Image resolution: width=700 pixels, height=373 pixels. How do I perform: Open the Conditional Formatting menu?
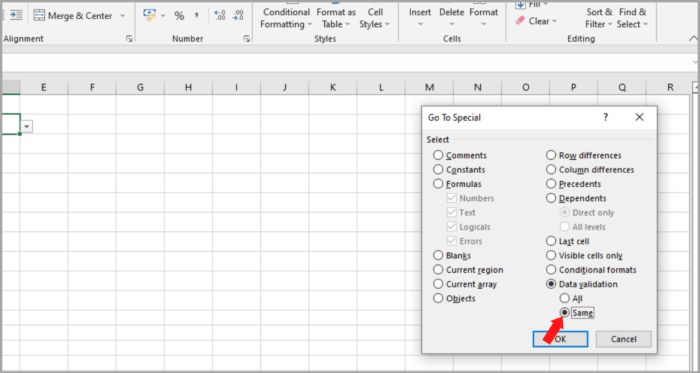click(x=285, y=18)
